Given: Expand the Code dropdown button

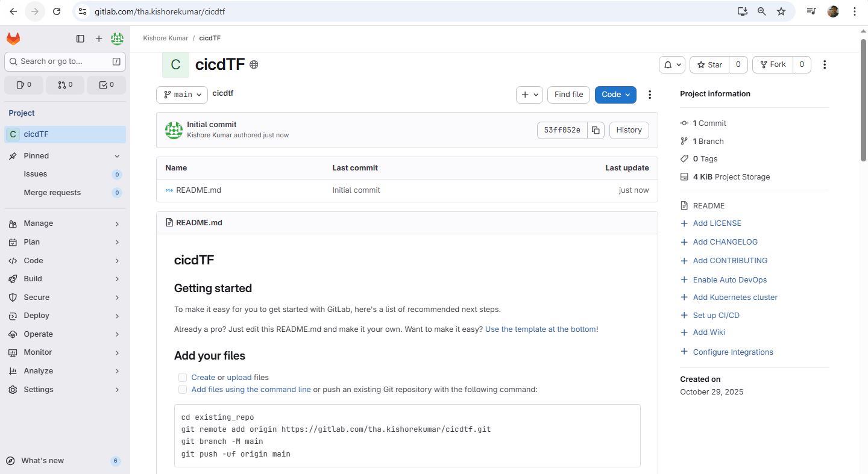Looking at the screenshot, I should [x=615, y=95].
